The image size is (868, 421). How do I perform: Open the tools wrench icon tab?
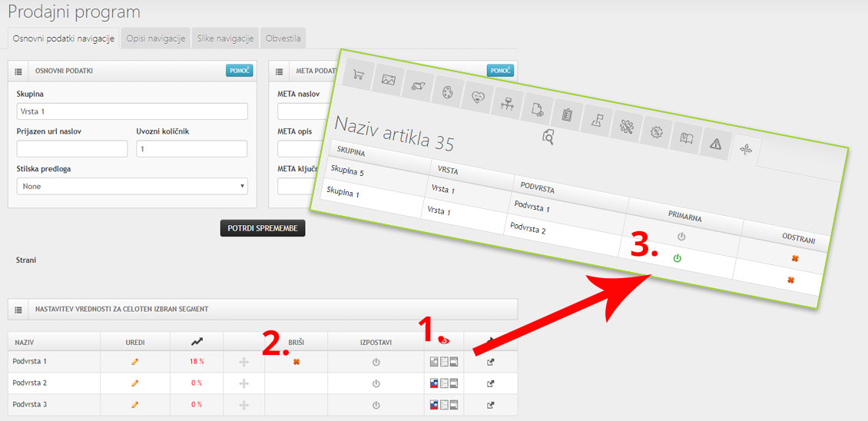click(x=627, y=127)
